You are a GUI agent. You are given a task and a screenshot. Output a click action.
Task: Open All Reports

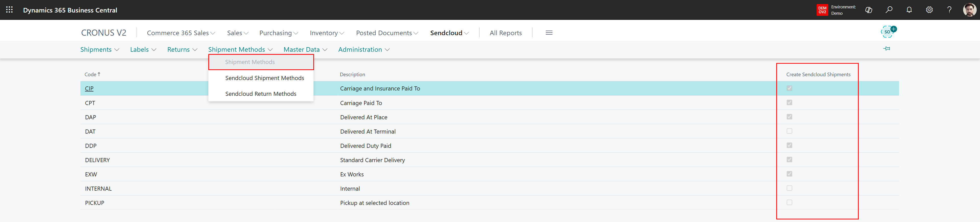(x=506, y=33)
